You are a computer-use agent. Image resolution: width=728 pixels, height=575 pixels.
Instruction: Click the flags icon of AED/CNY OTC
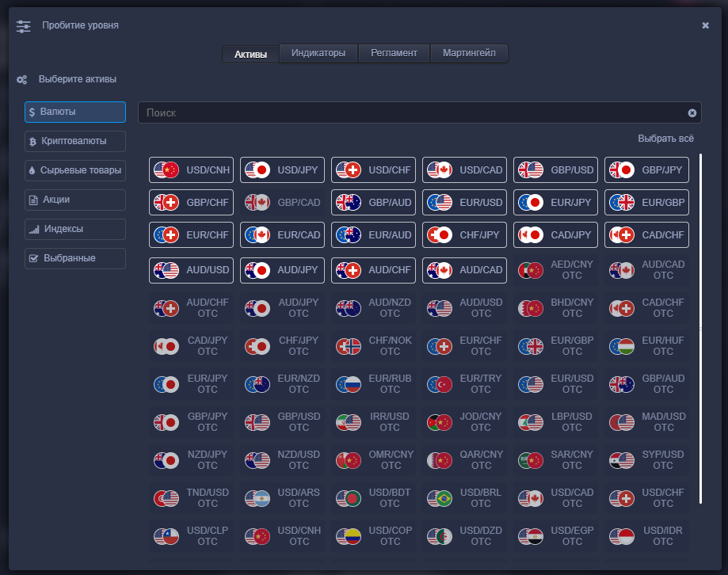(x=531, y=270)
